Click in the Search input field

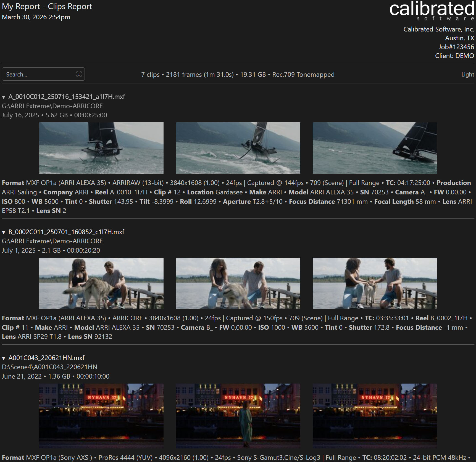tap(39, 75)
